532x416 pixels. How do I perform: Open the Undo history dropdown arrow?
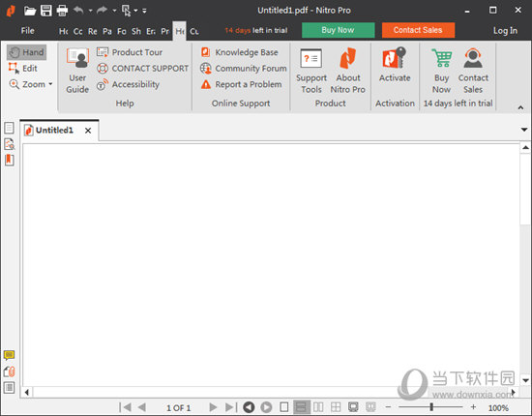click(x=90, y=11)
